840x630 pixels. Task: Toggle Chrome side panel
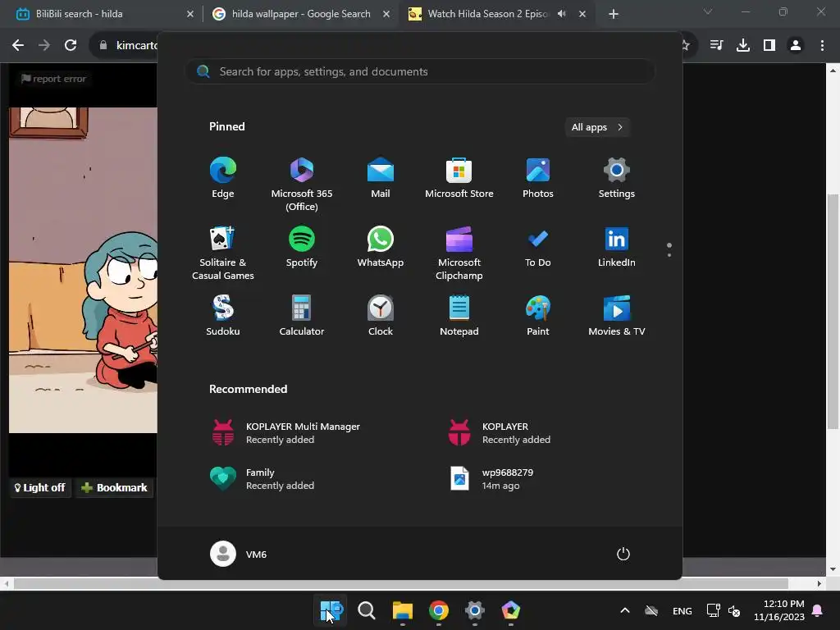tap(769, 45)
